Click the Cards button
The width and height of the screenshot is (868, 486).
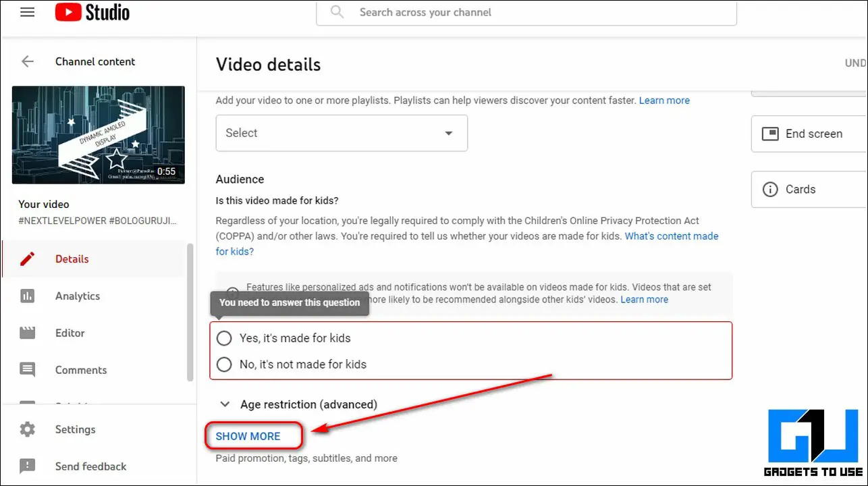[x=809, y=190]
